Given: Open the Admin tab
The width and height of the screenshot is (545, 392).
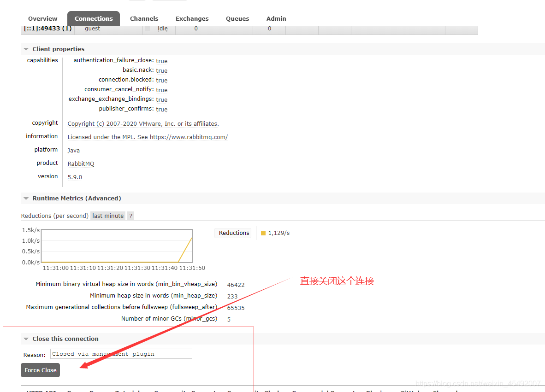Looking at the screenshot, I should coord(276,19).
